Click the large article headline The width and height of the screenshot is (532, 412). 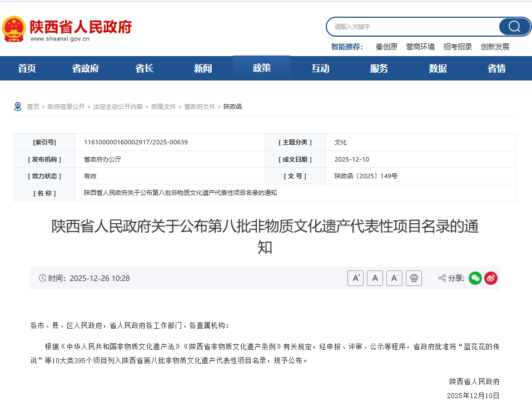pos(265,237)
